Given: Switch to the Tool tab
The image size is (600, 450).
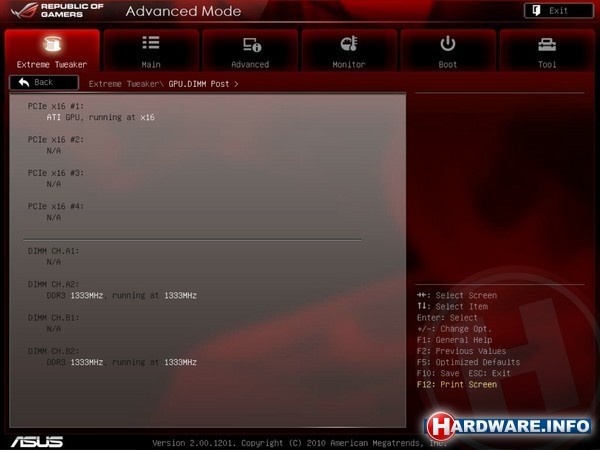Looking at the screenshot, I should point(547,50).
